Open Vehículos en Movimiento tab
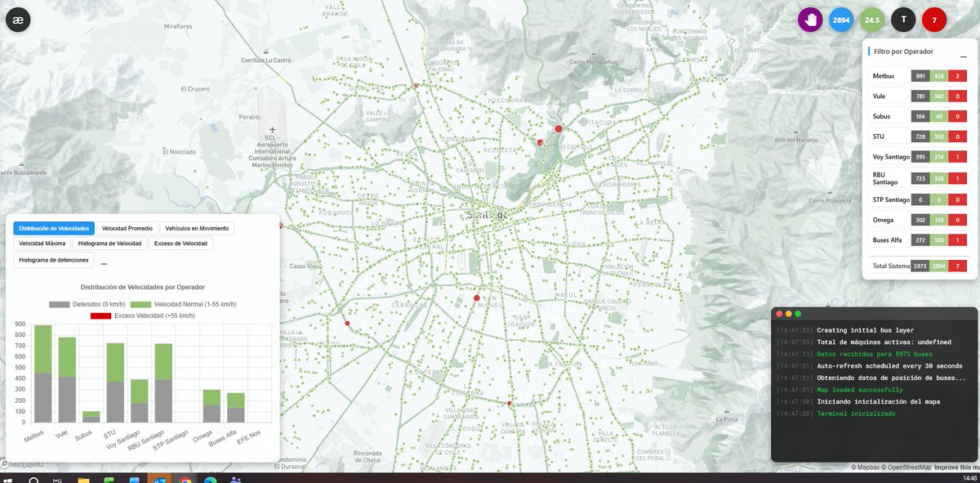980x483 pixels. tap(197, 228)
